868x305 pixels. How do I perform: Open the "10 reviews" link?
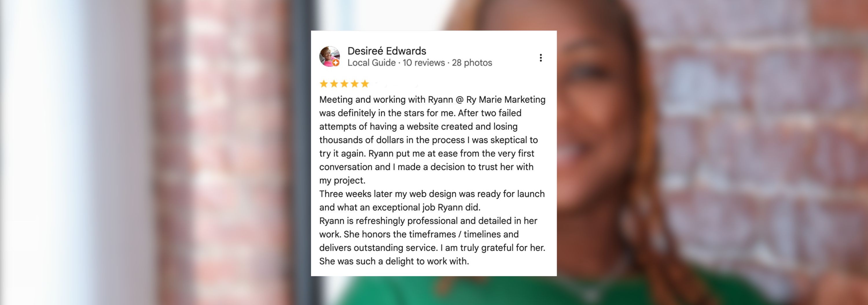(424, 63)
